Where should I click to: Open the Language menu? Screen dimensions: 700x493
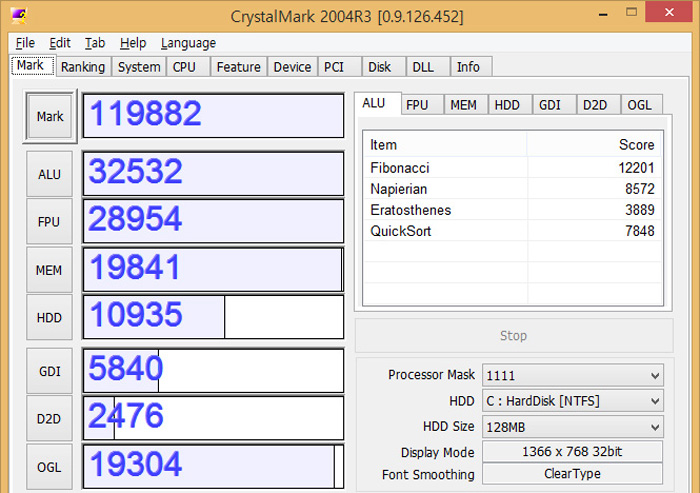click(x=188, y=43)
